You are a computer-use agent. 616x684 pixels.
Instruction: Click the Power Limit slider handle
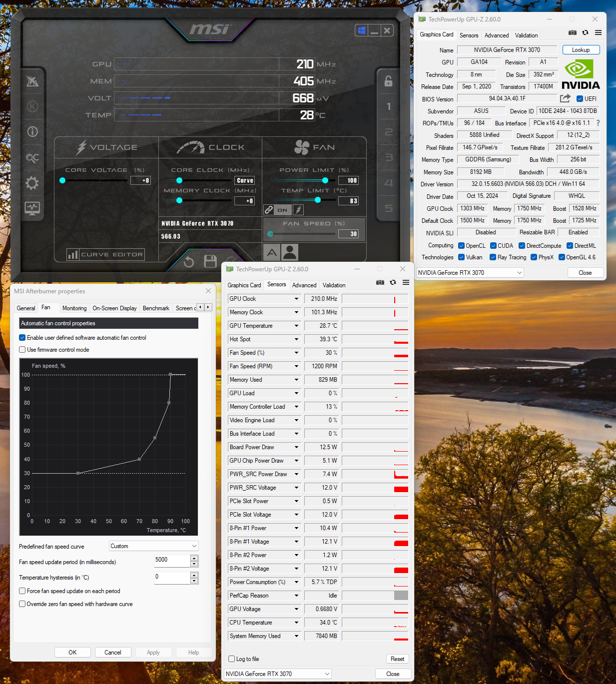(325, 180)
